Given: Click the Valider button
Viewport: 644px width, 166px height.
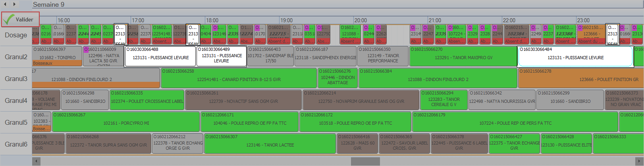Looking at the screenshot, I should pyautogui.click(x=20, y=19).
